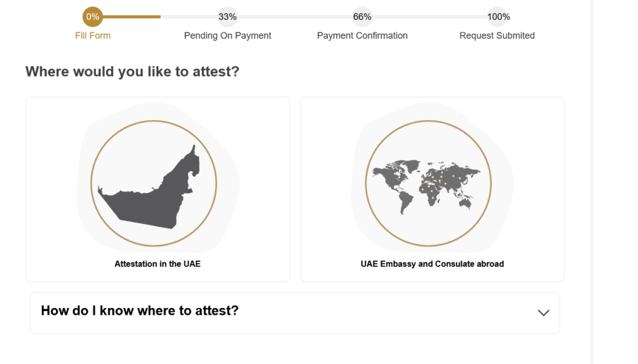
Task: Open "How do I know where to attest?"
Action: 295,313
